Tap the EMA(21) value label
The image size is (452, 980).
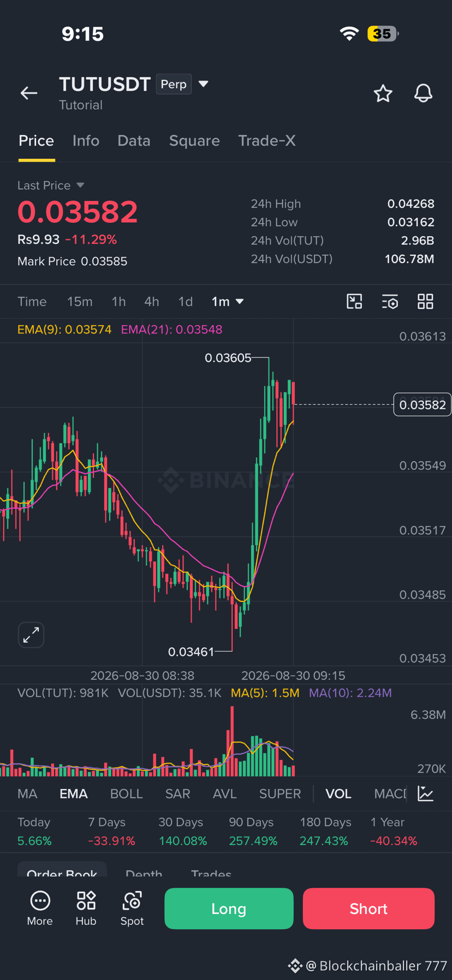[x=172, y=330]
